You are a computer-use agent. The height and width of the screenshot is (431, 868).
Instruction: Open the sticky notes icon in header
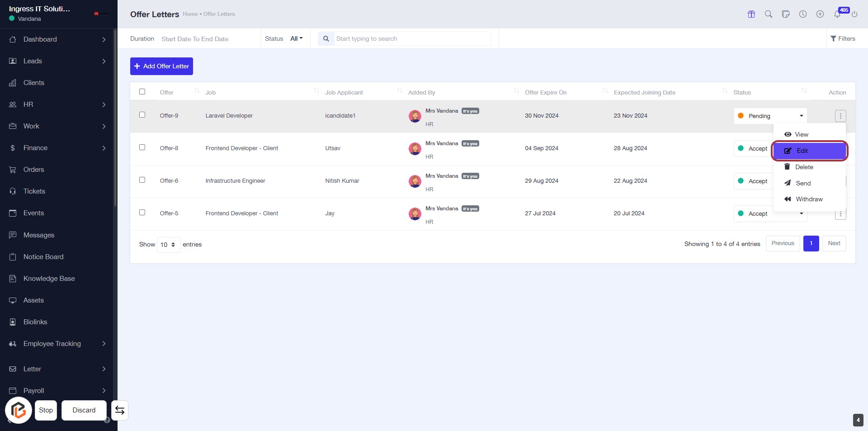tap(786, 14)
